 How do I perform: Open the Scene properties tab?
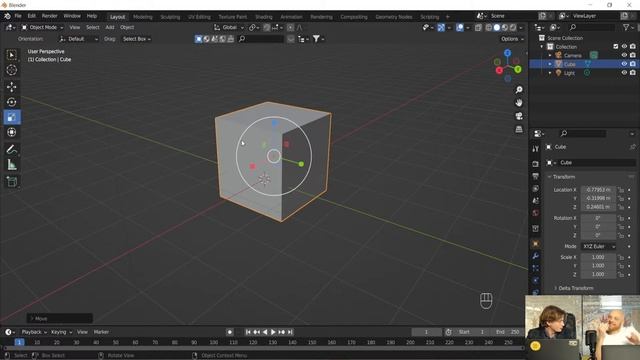[x=536, y=201]
